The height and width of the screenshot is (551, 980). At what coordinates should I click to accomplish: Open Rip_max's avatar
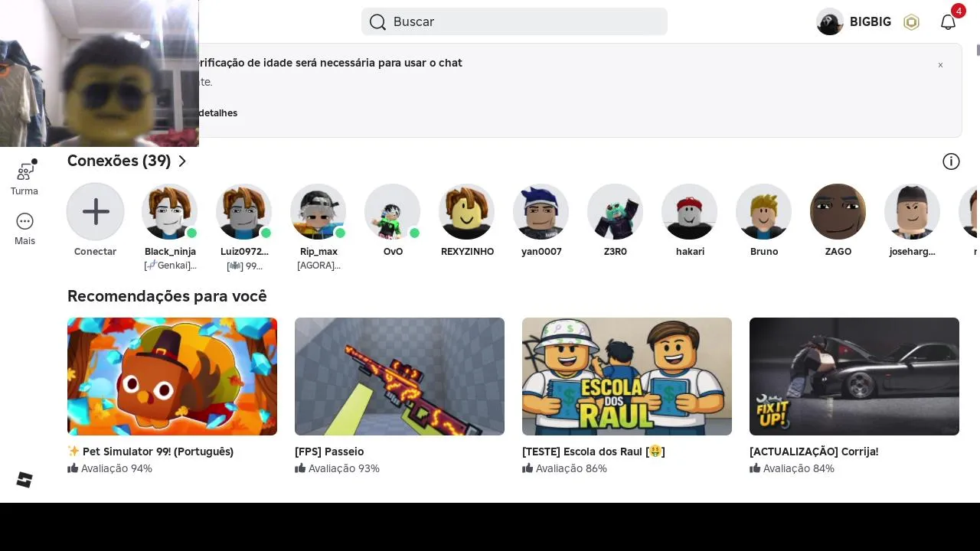coord(318,211)
